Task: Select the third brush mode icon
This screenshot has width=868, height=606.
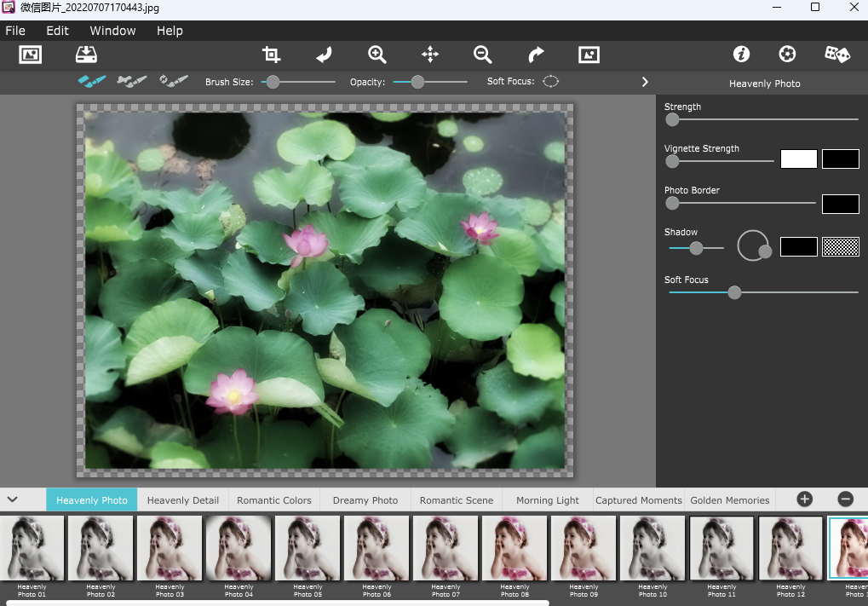Action: pos(174,82)
